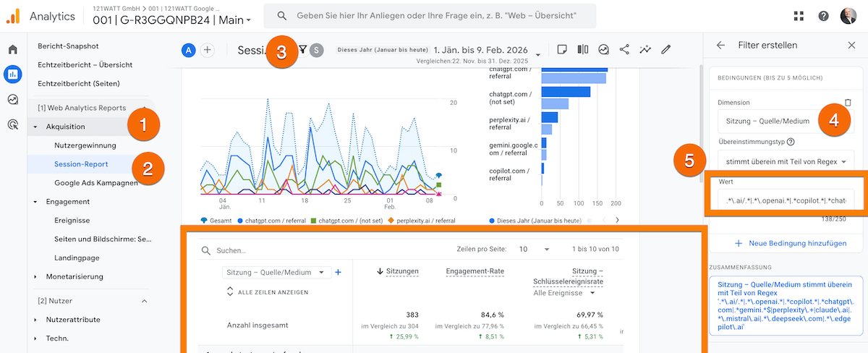The height and width of the screenshot is (353, 868).
Task: Open the Advertising icon in left rail
Action: point(12,124)
